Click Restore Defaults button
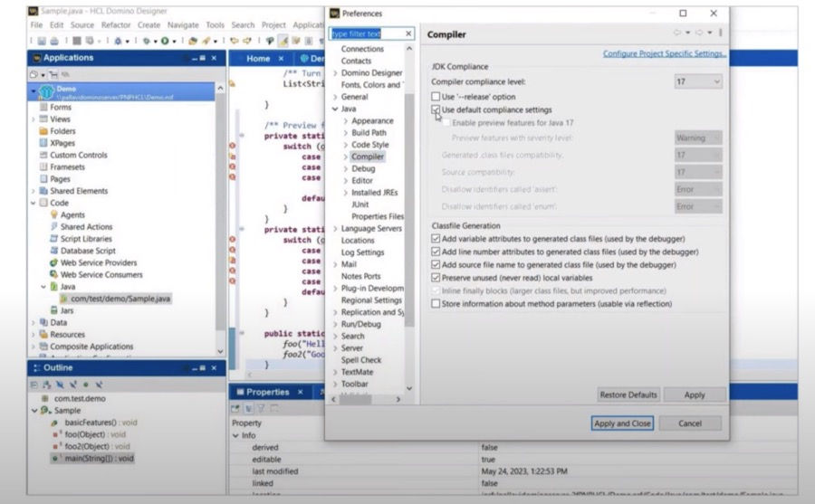Image resolution: width=815 pixels, height=504 pixels. [628, 395]
